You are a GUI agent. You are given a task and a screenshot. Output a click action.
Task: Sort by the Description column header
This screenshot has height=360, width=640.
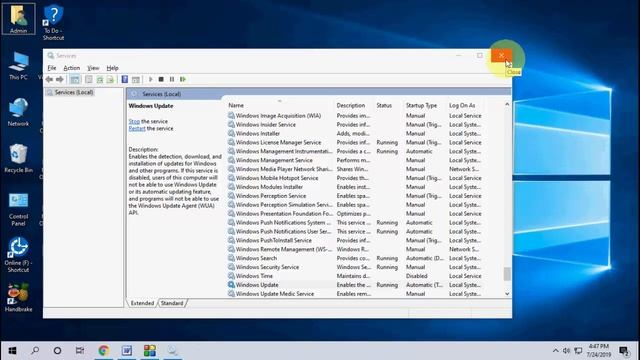coord(354,105)
